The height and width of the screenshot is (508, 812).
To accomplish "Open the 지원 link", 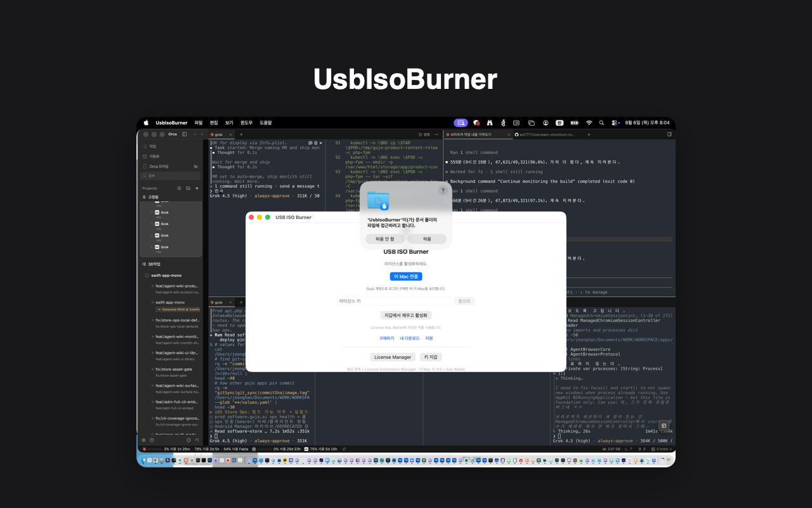I will coord(429,338).
